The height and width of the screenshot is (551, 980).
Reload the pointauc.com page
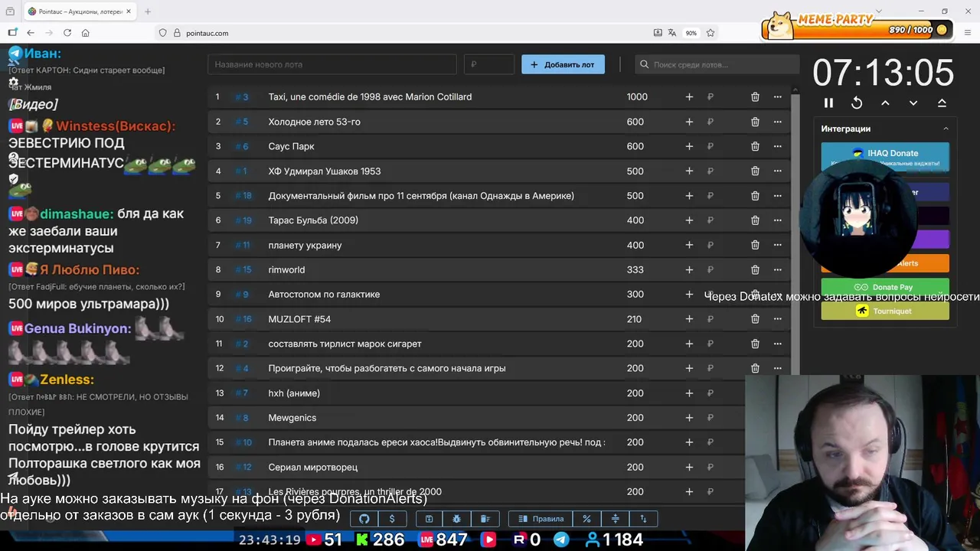[x=67, y=33]
